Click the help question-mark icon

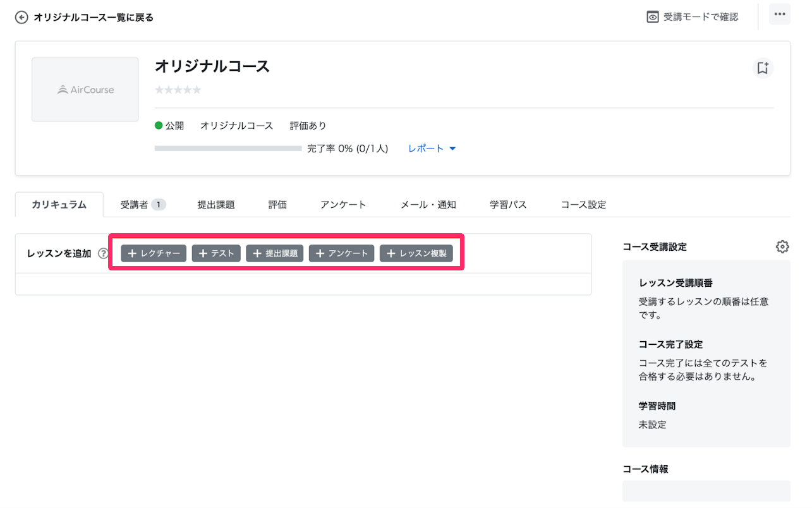pos(104,253)
